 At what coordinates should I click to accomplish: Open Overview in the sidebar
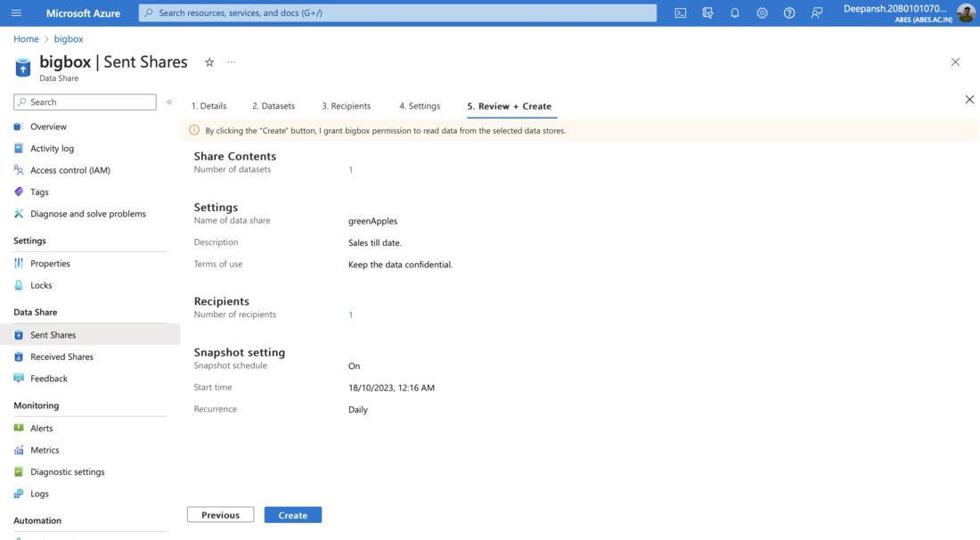click(48, 127)
